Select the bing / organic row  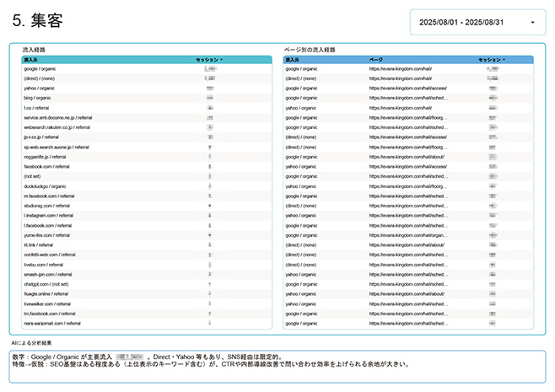(x=38, y=98)
